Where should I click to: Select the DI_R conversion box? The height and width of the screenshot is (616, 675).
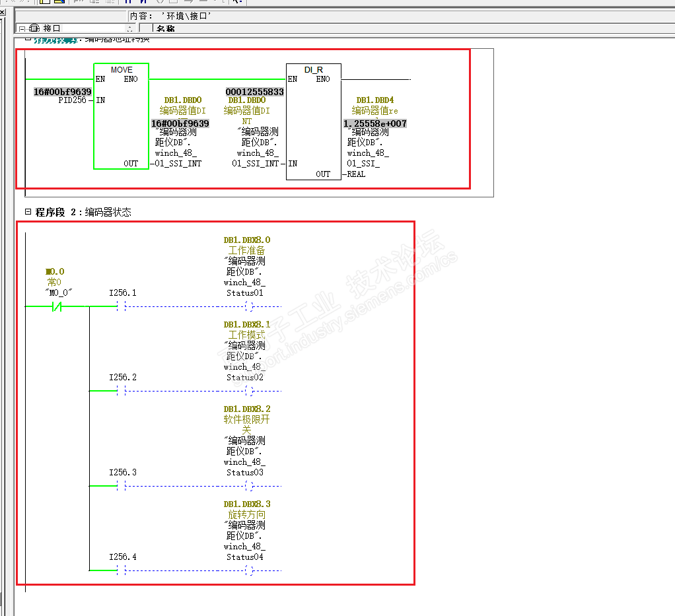[x=313, y=122]
